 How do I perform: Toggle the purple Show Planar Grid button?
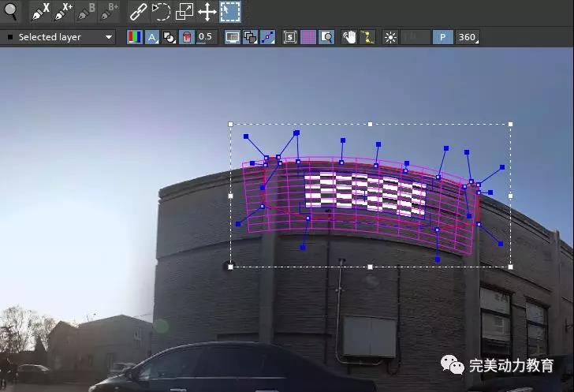pos(307,37)
